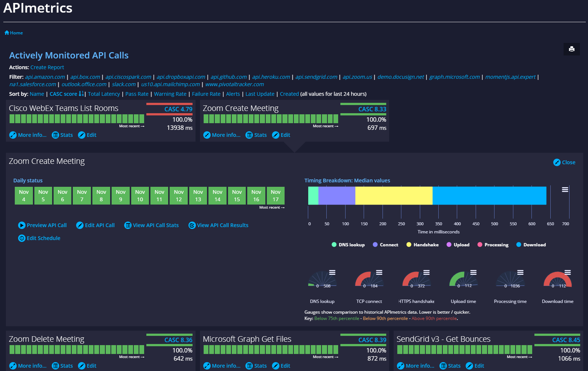Open Upload time gauge menu

coord(473,273)
